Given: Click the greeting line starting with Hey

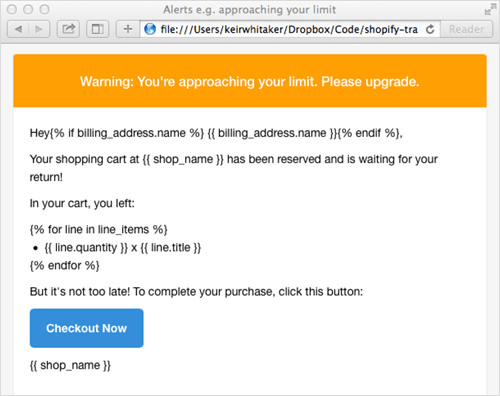Looking at the screenshot, I should point(216,133).
